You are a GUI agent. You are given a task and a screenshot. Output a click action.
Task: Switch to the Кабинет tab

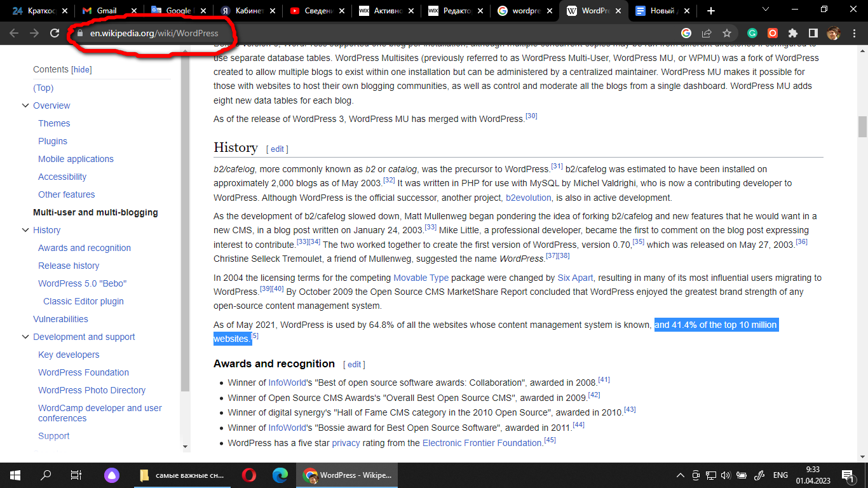pyautogui.click(x=249, y=11)
